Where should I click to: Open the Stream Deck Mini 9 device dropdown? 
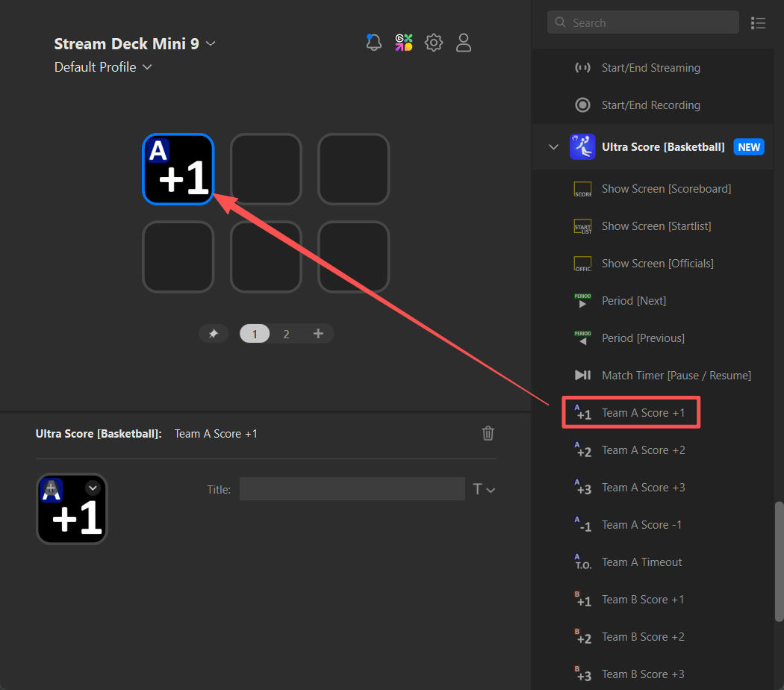point(210,43)
